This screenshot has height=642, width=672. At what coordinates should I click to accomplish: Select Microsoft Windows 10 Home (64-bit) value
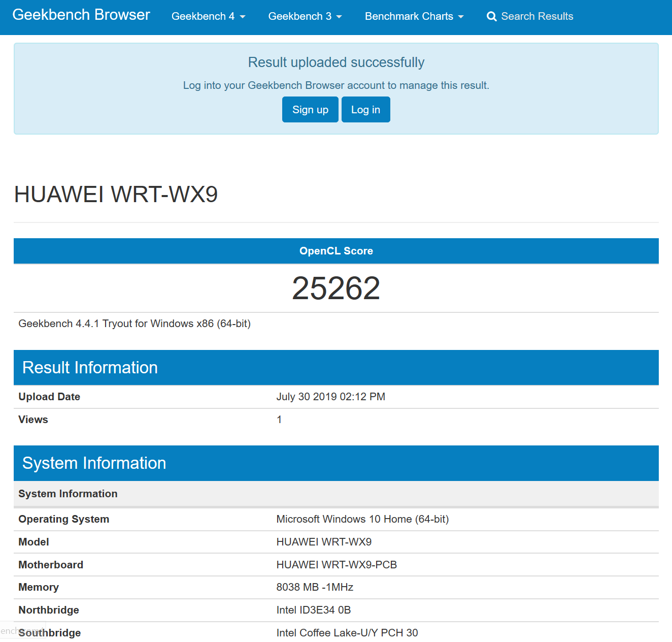(362, 519)
